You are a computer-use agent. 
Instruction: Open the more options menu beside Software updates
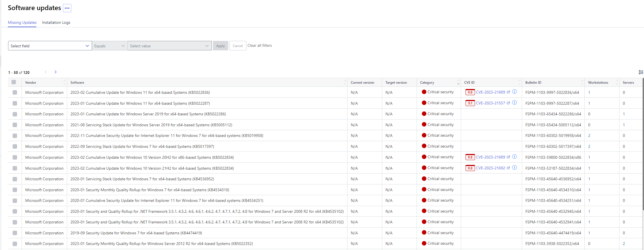(x=67, y=8)
